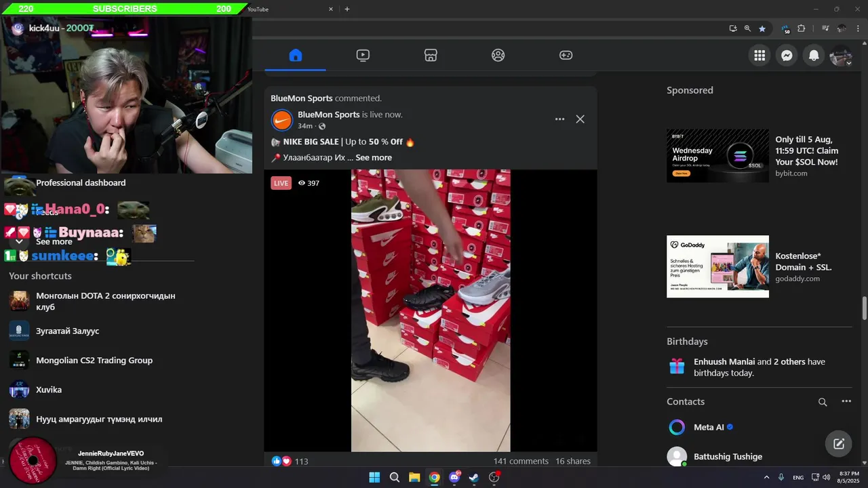Open the Contacts options menu
Image resolution: width=868 pixels, height=488 pixels.
846,401
